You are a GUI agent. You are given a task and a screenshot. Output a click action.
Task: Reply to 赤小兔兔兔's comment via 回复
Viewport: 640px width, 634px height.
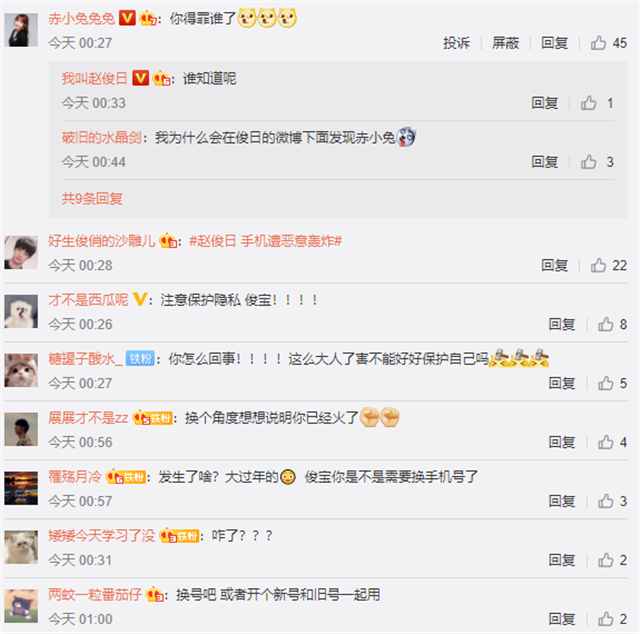(554, 43)
